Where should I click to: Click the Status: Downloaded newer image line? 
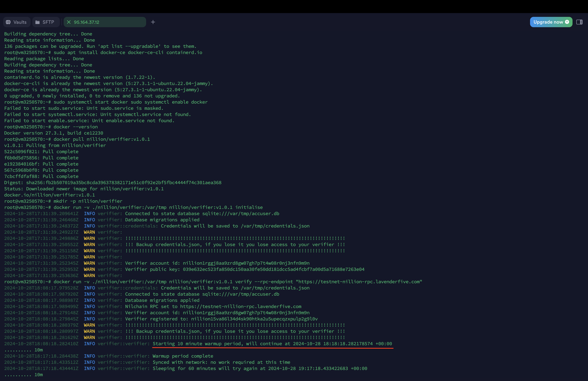point(84,189)
